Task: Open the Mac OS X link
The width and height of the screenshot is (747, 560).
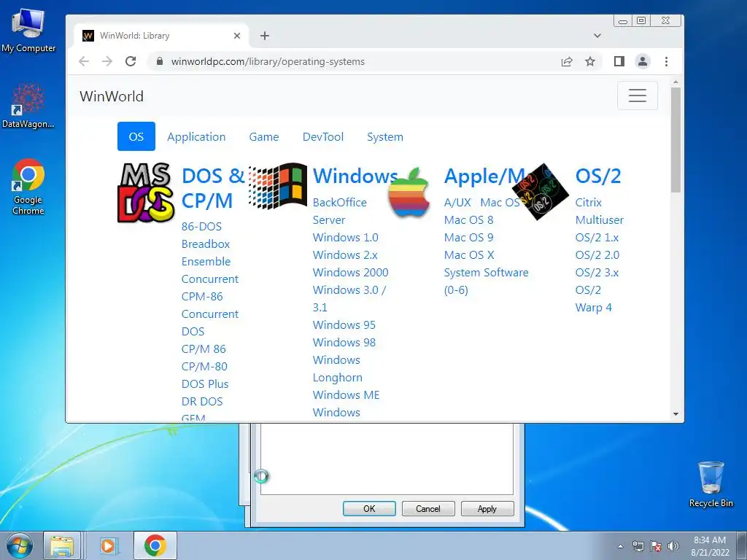Action: (x=469, y=255)
